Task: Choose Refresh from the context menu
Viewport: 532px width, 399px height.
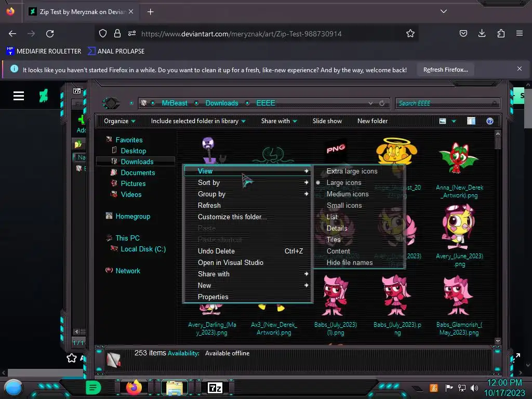Action: [248, 205]
